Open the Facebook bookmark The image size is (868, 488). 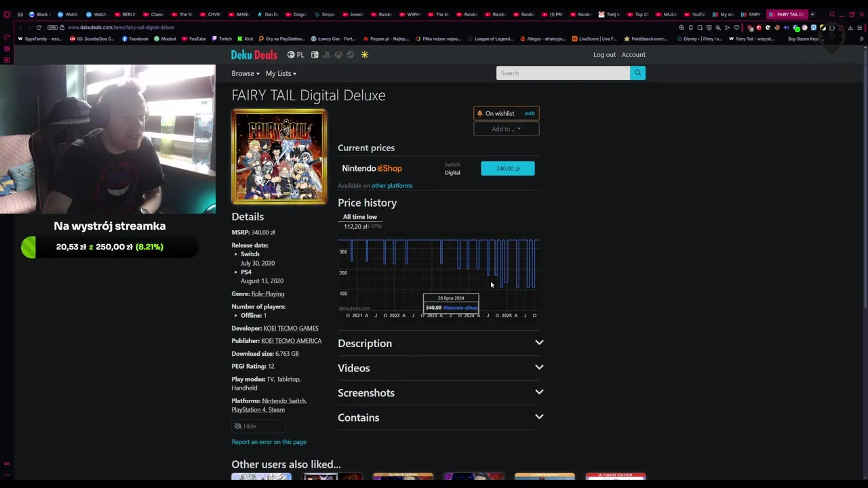[x=135, y=39]
